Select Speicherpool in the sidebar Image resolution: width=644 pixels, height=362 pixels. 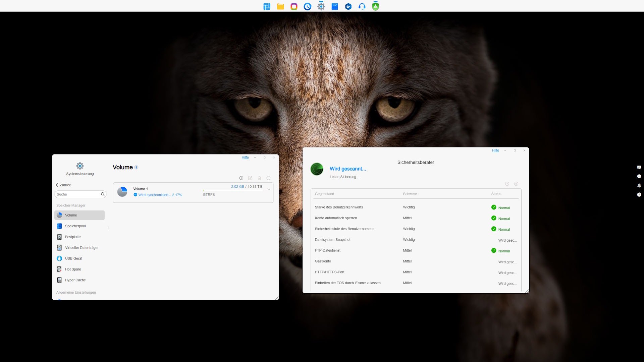75,226
